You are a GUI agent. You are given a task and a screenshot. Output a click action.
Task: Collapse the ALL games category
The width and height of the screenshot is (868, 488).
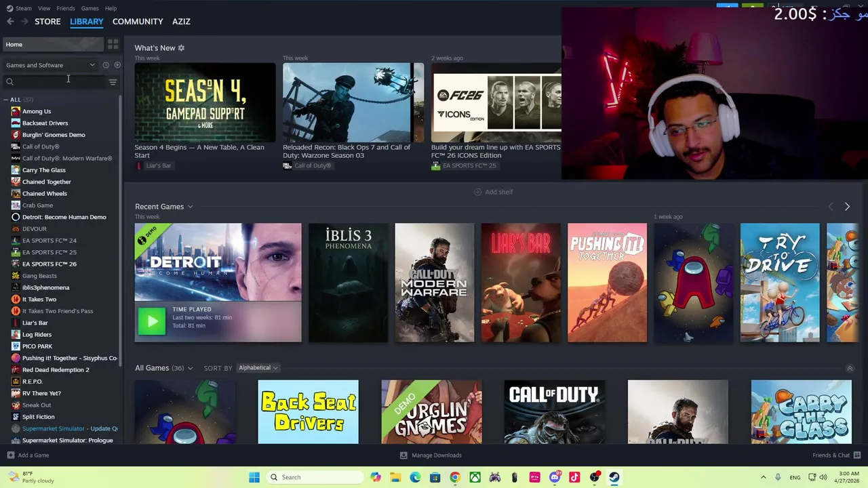[5, 100]
